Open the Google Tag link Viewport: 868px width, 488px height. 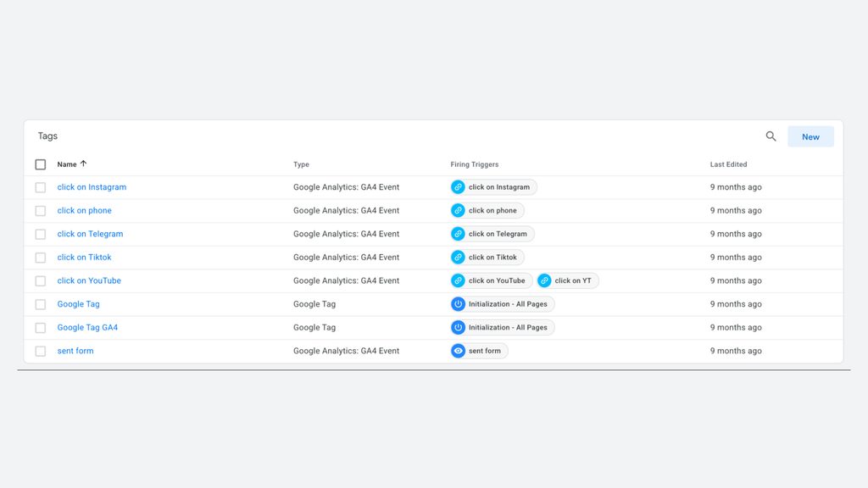(x=79, y=304)
